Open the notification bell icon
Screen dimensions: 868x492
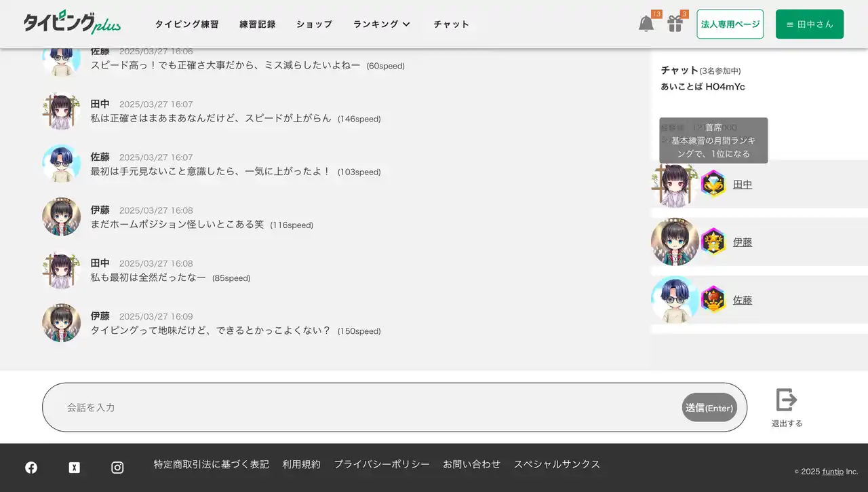click(646, 24)
